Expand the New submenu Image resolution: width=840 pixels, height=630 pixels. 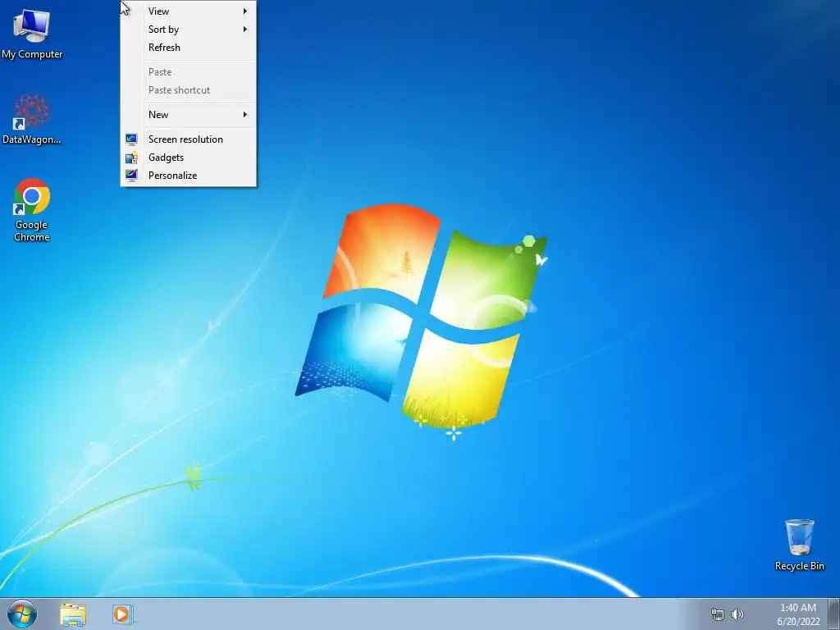(189, 115)
